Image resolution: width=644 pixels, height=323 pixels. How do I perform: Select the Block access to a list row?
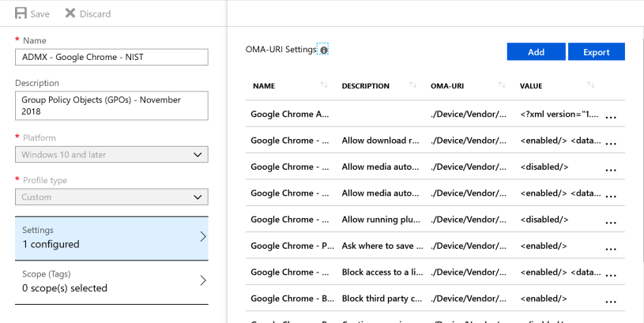click(x=379, y=272)
